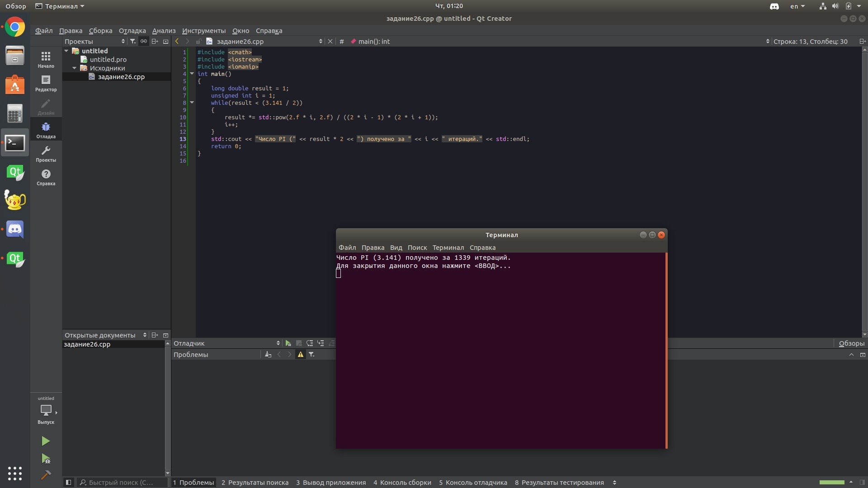The height and width of the screenshot is (488, 868).
Task: Click the Build hammer icon
Action: 45,475
